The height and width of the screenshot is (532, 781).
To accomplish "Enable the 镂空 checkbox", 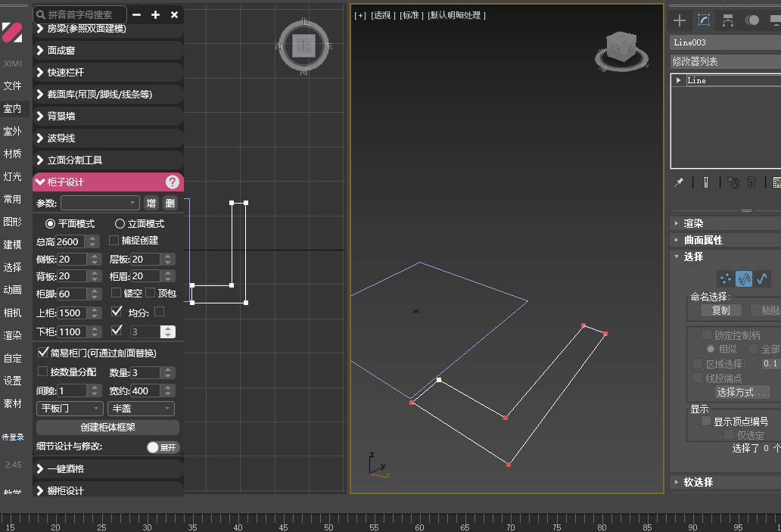I will click(116, 292).
